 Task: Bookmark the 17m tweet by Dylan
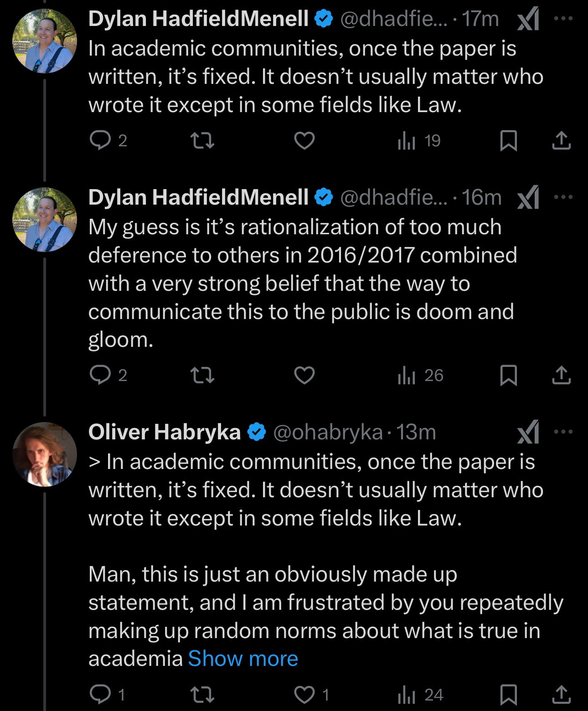(508, 140)
